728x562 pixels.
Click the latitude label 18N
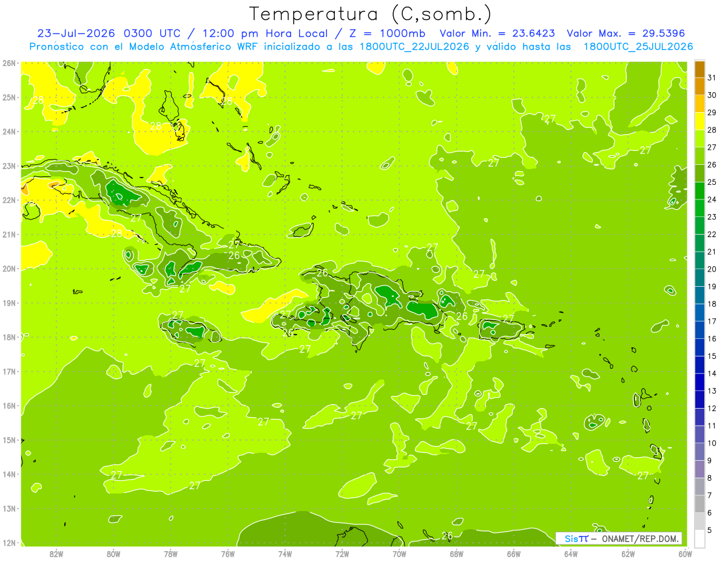click(8, 337)
